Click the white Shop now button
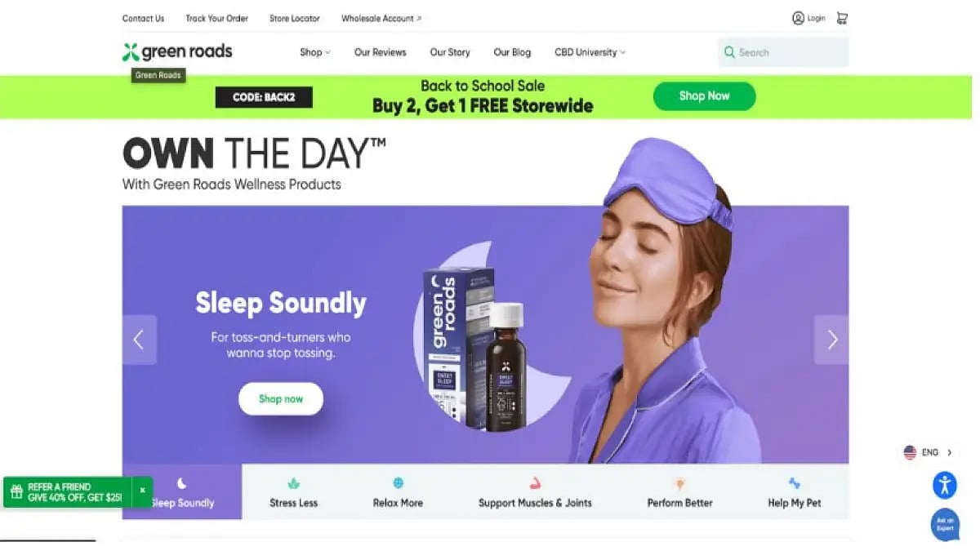Viewport: 980px width, 551px height. pos(281,399)
